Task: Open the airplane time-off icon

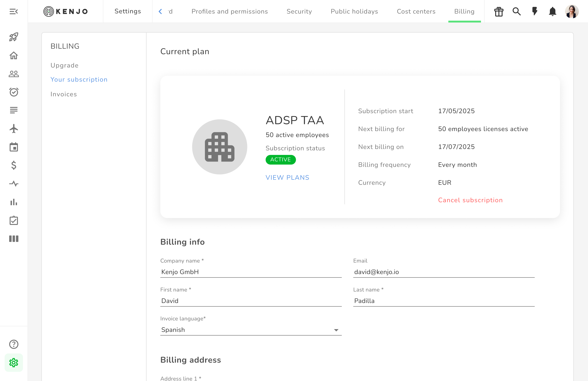Action: [x=14, y=129]
